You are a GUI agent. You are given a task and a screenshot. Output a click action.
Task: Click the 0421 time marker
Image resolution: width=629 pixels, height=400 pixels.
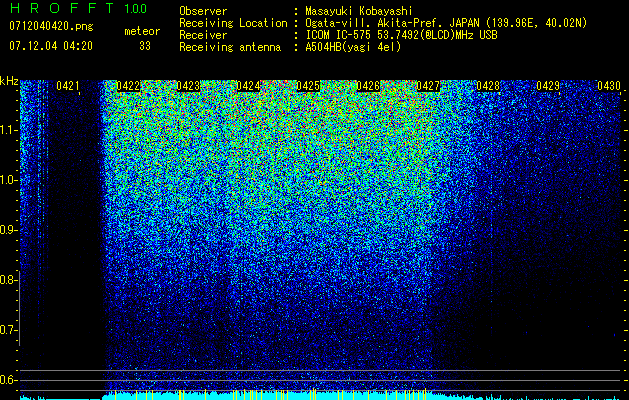tap(68, 86)
